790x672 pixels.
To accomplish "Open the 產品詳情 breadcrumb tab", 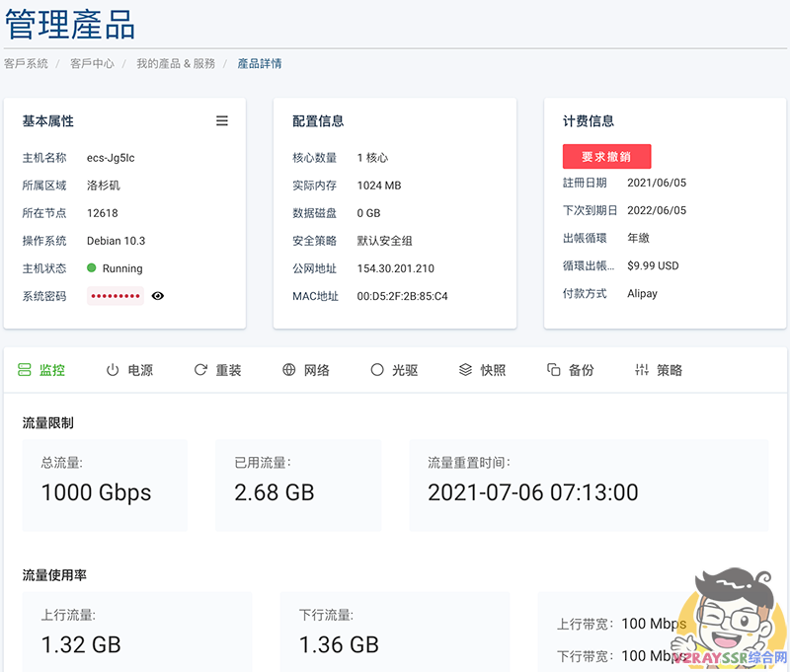I will [x=262, y=61].
